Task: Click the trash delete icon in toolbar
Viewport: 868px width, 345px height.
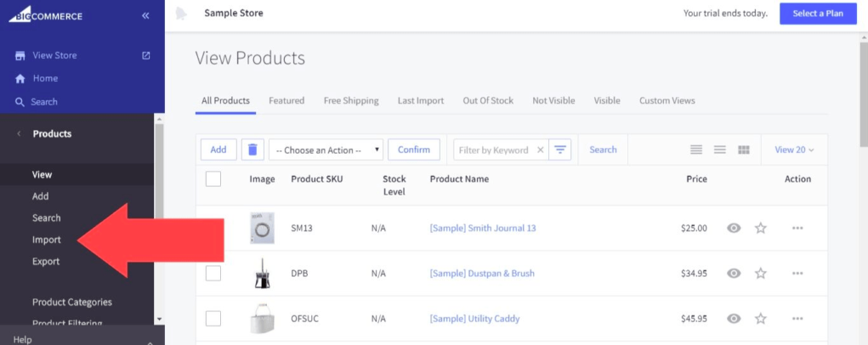Action: click(x=252, y=150)
